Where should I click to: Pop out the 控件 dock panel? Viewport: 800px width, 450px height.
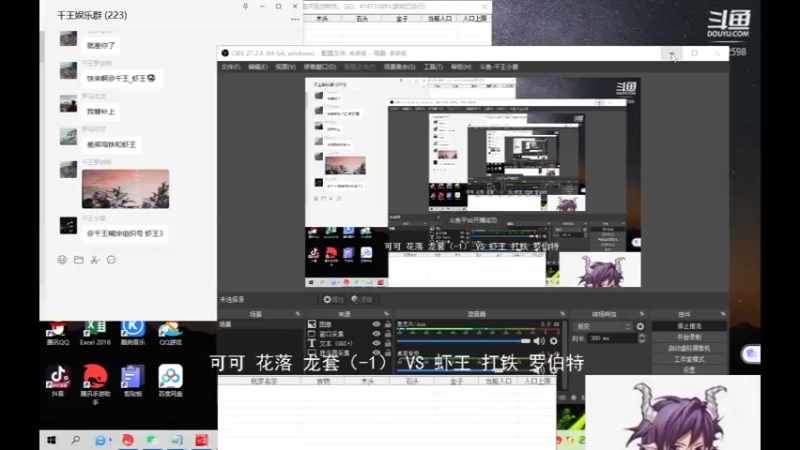(x=723, y=314)
